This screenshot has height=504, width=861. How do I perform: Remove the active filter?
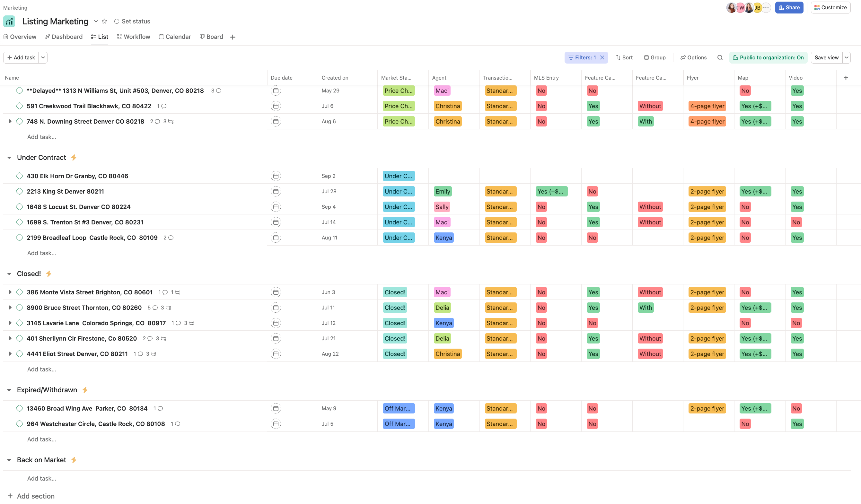click(602, 57)
